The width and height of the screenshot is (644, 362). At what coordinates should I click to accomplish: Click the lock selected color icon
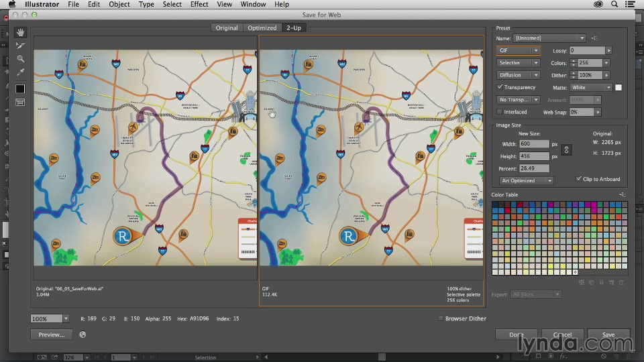coord(601,282)
